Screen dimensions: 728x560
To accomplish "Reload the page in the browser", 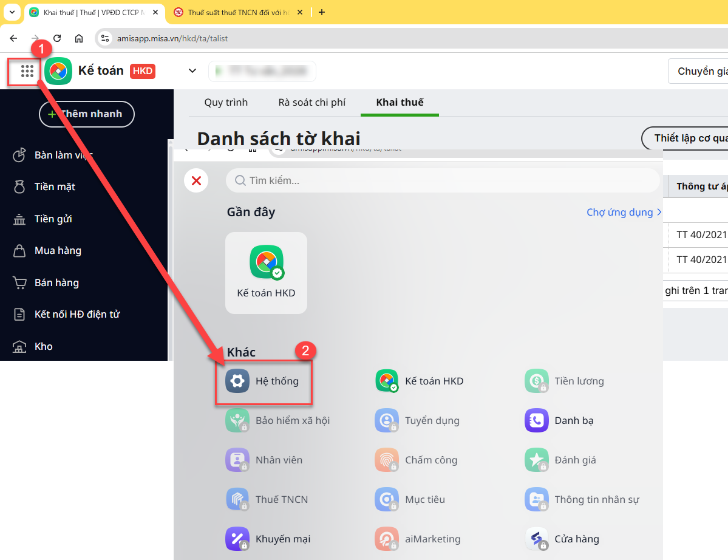I will point(57,38).
